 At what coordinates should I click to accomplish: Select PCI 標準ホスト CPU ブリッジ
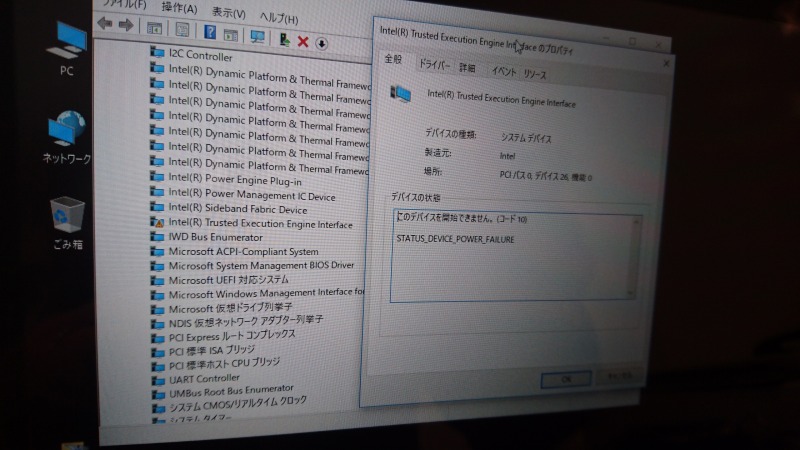tap(224, 363)
